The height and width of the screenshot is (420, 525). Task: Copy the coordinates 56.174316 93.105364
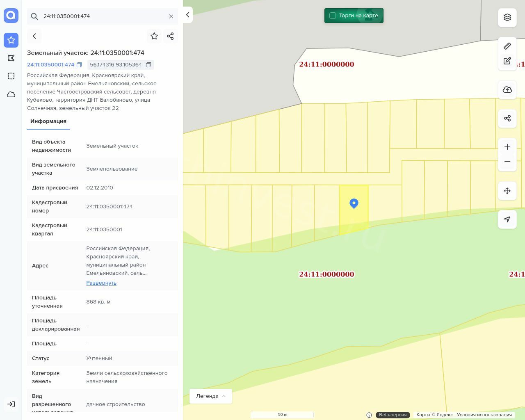coord(148,65)
